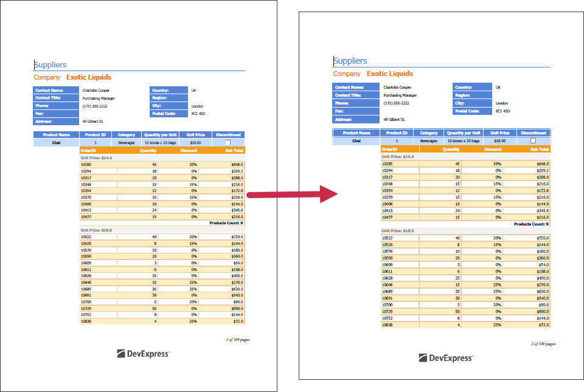Toggle the Discontinued checkbox for Chai, right page
The image size is (584, 392).
(534, 140)
